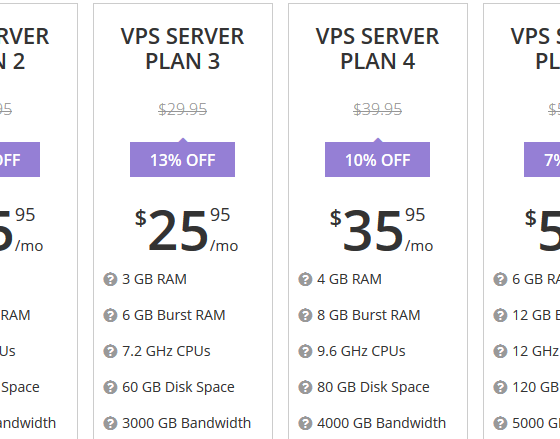Image resolution: width=560 pixels, height=439 pixels.
Task: Click question icon next to 9.6 GHz CPUs
Action: [x=305, y=351]
